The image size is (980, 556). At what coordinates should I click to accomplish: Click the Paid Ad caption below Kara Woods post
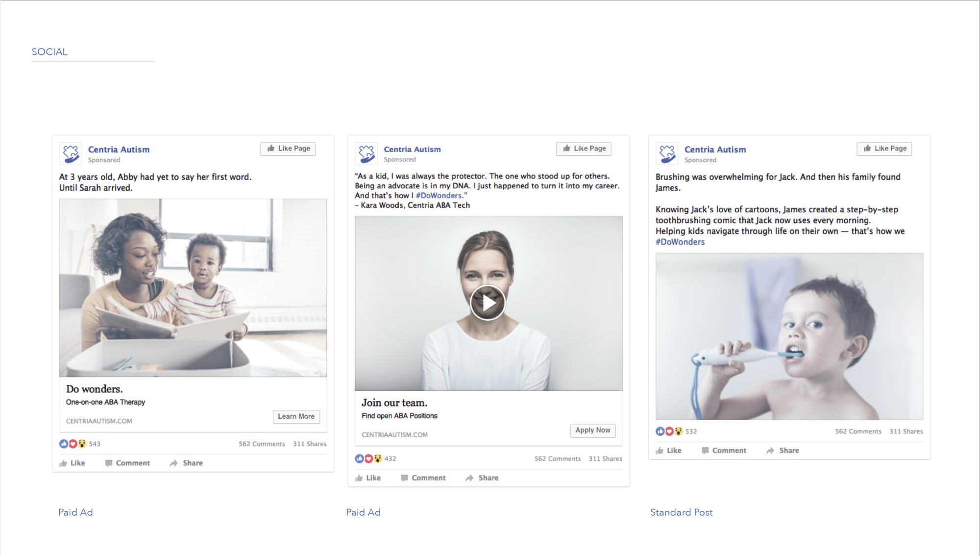pyautogui.click(x=363, y=512)
